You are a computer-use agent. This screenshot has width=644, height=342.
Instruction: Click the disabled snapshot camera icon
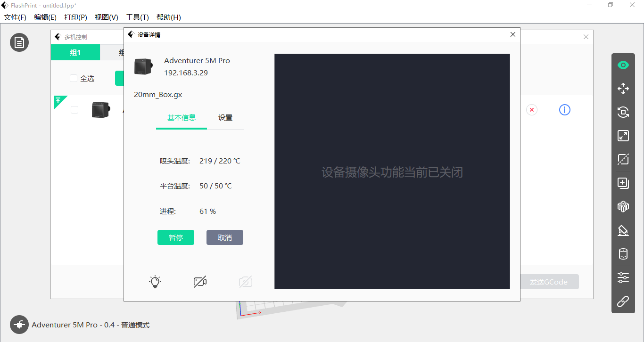pyautogui.click(x=246, y=282)
